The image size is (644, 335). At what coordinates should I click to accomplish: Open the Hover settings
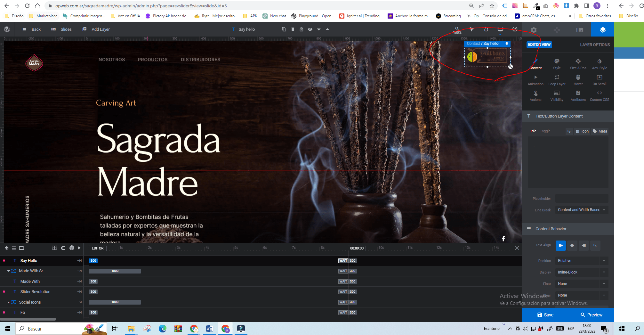[578, 80]
